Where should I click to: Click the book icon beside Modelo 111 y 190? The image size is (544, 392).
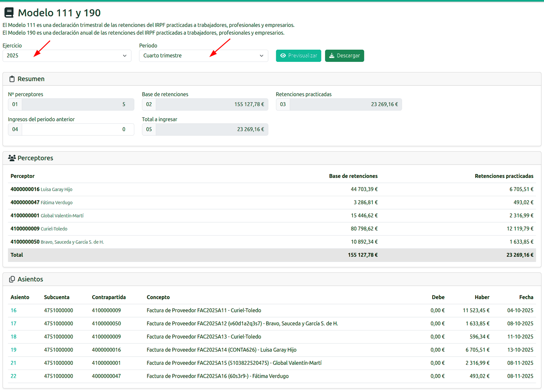coord(9,13)
